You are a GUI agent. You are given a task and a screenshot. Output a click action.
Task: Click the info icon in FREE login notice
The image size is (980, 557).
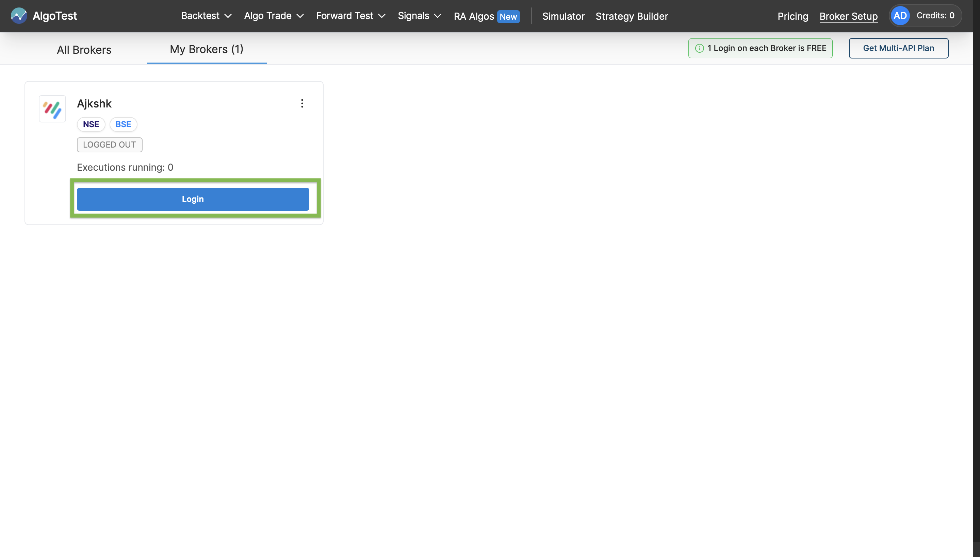pos(699,48)
